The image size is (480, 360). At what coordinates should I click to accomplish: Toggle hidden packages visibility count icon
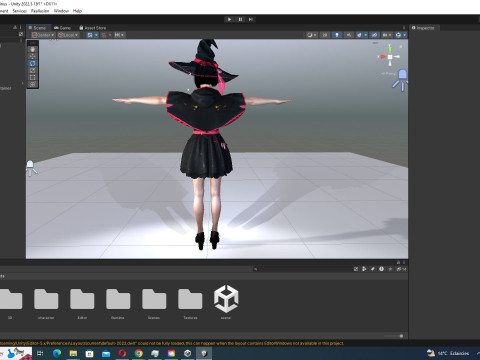point(401,269)
